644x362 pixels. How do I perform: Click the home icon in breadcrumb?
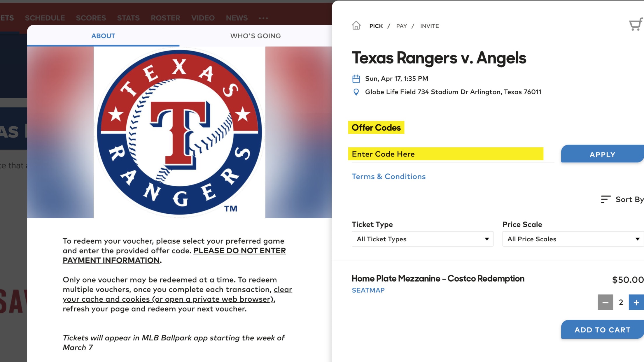[x=356, y=26]
